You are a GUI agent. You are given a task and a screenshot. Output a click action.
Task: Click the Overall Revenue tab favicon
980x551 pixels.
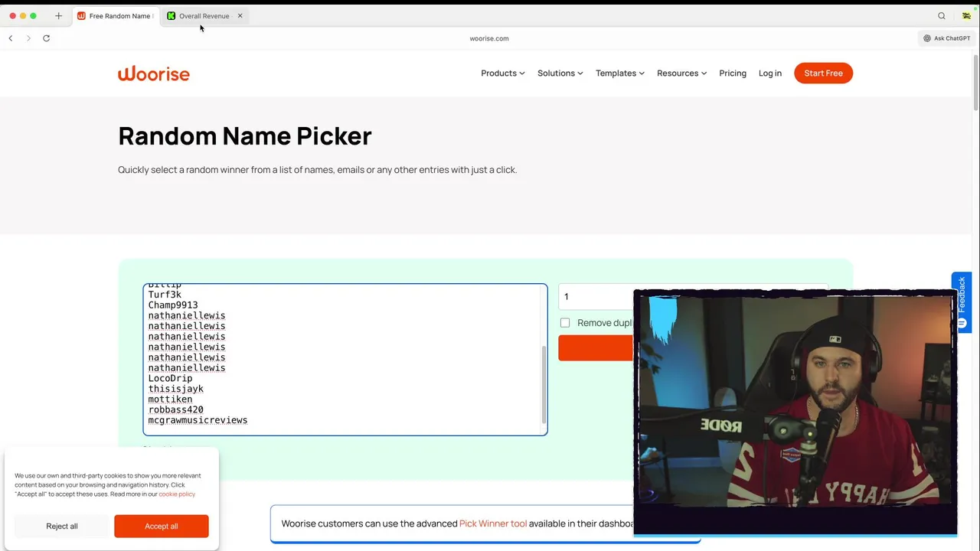171,15
